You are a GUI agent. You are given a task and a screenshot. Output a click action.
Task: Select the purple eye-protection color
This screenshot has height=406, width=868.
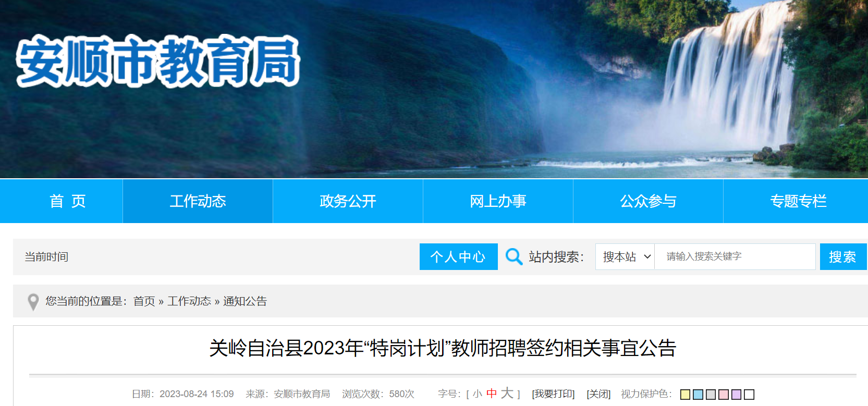[x=737, y=395]
